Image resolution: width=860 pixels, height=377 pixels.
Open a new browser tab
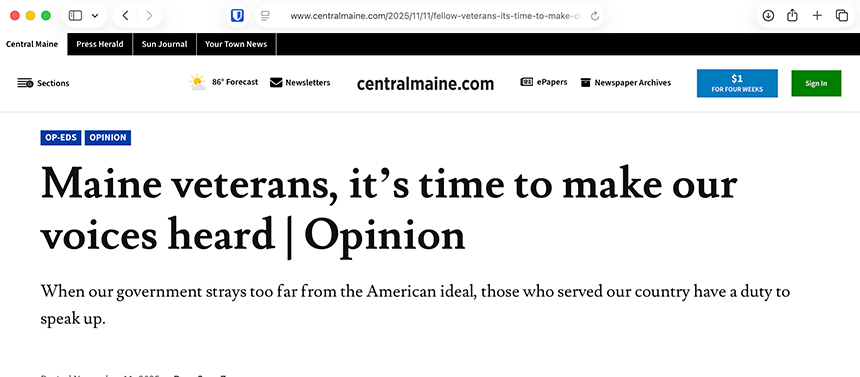pyautogui.click(x=817, y=16)
